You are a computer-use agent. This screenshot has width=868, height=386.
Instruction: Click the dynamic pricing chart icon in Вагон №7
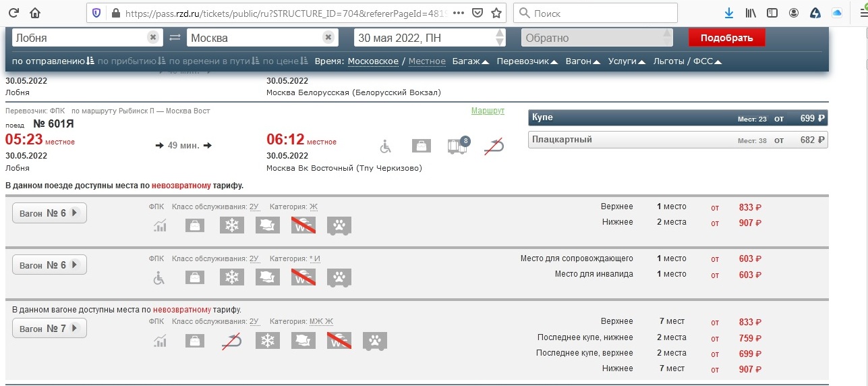click(x=160, y=341)
